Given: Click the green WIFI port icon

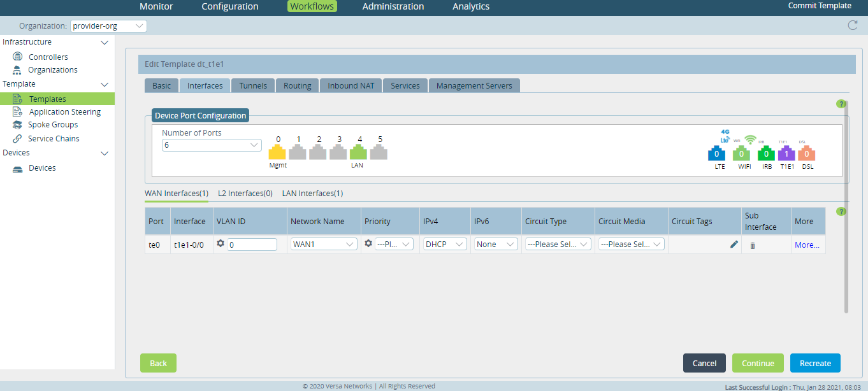Looking at the screenshot, I should tap(741, 153).
